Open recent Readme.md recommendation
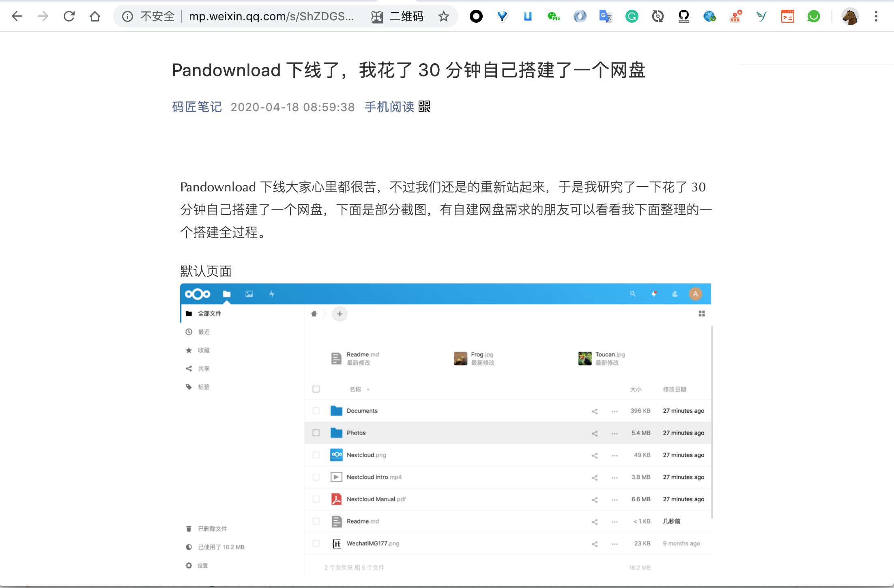894x588 pixels. click(355, 358)
